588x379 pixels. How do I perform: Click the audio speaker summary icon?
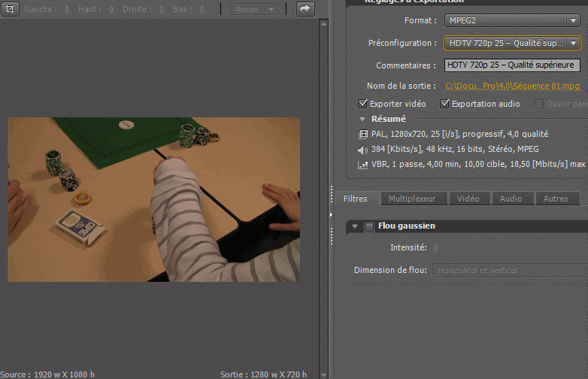[x=362, y=150]
